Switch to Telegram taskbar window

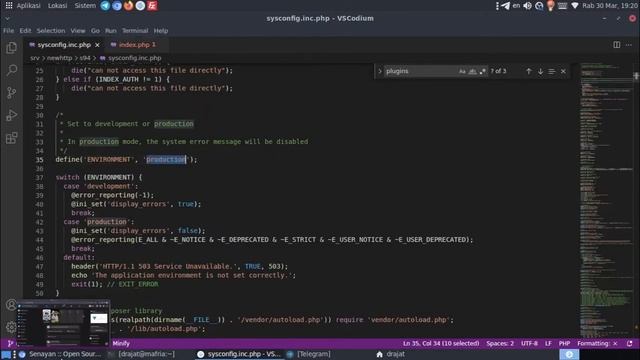[309, 354]
